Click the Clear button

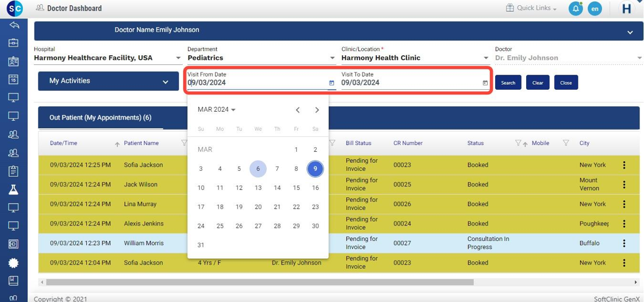[538, 83]
